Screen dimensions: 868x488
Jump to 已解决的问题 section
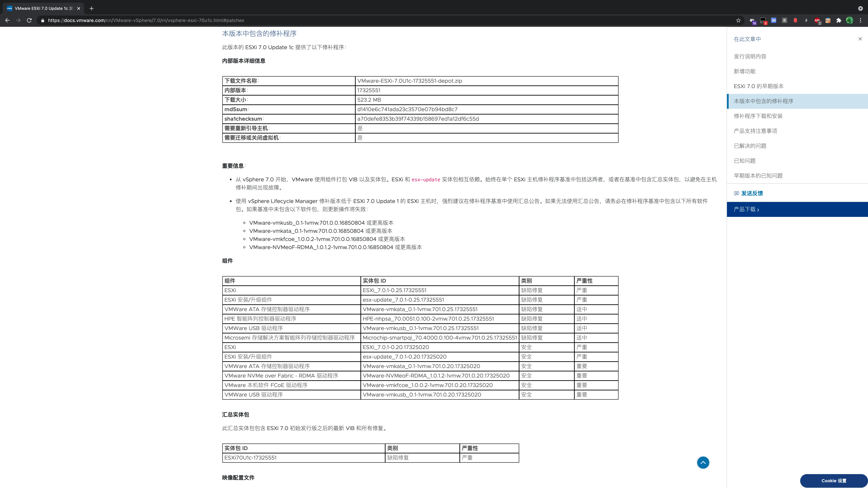750,146
